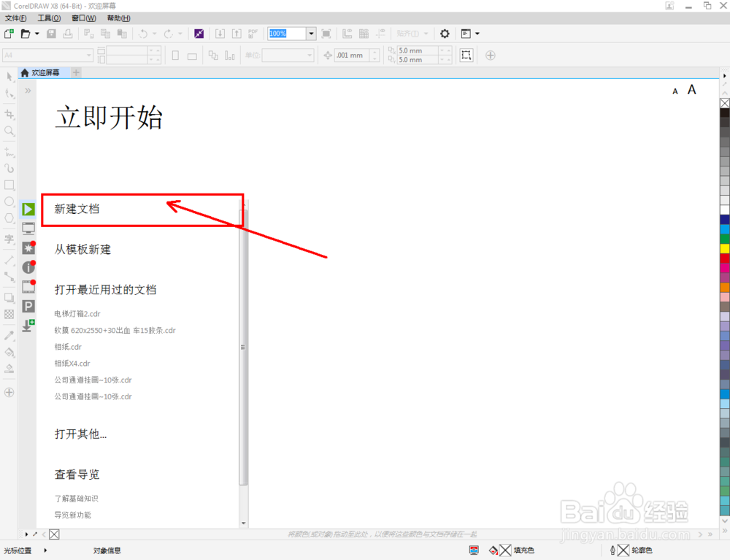
Task: Click the Open folder toolbar icon
Action: coord(26,34)
